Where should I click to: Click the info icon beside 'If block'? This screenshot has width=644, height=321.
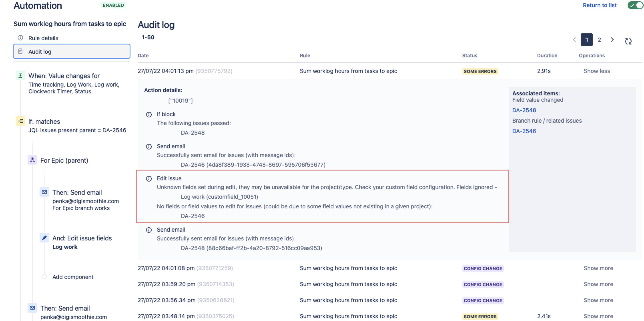click(149, 114)
